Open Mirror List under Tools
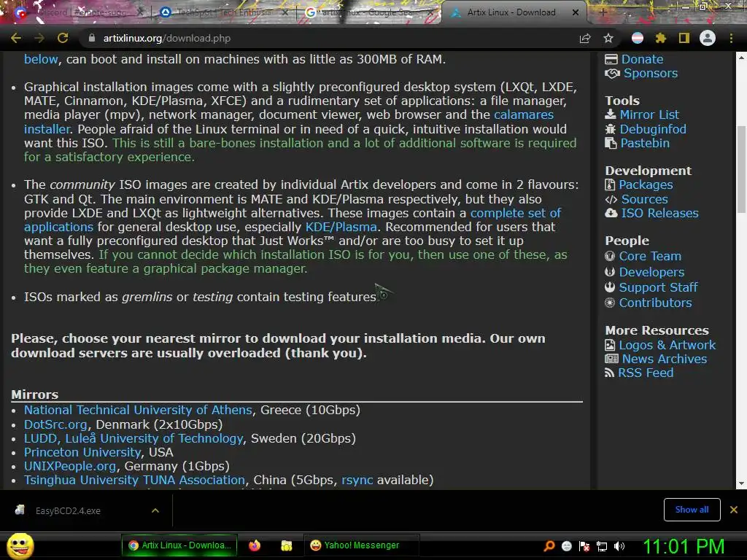Image resolution: width=747 pixels, height=560 pixels. pos(649,114)
